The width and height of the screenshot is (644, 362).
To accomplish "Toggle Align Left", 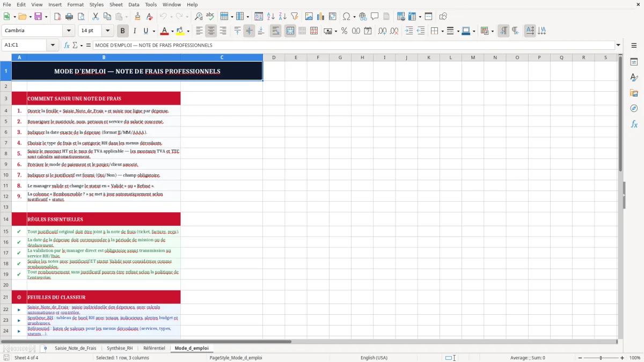I will (x=200, y=31).
